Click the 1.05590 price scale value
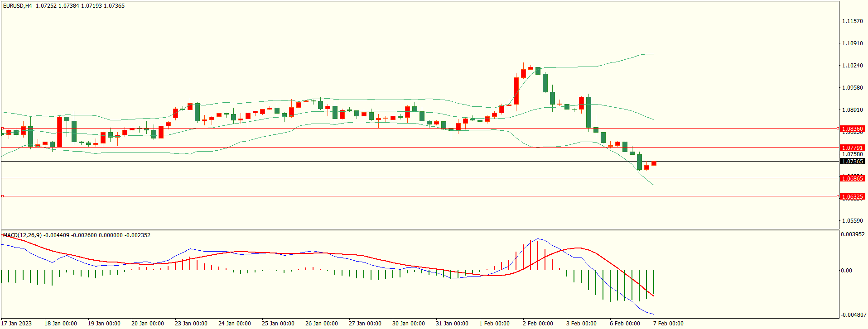Image resolution: width=868 pixels, height=329 pixels. point(852,221)
